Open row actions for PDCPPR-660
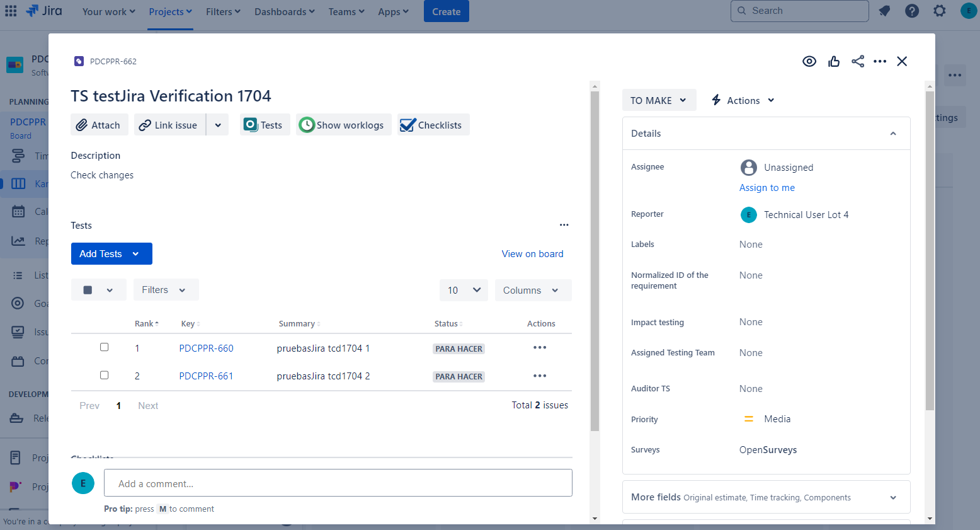Viewport: 980px width, 530px height. [540, 348]
